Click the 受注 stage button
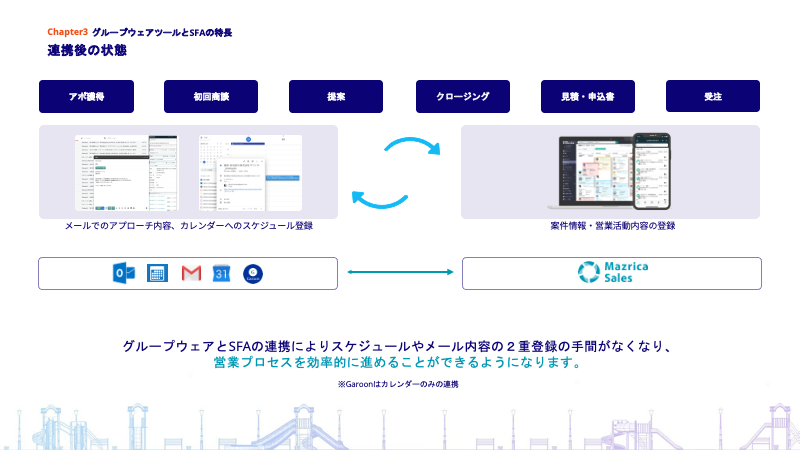Image resolution: width=800 pixels, height=450 pixels. 713,96
